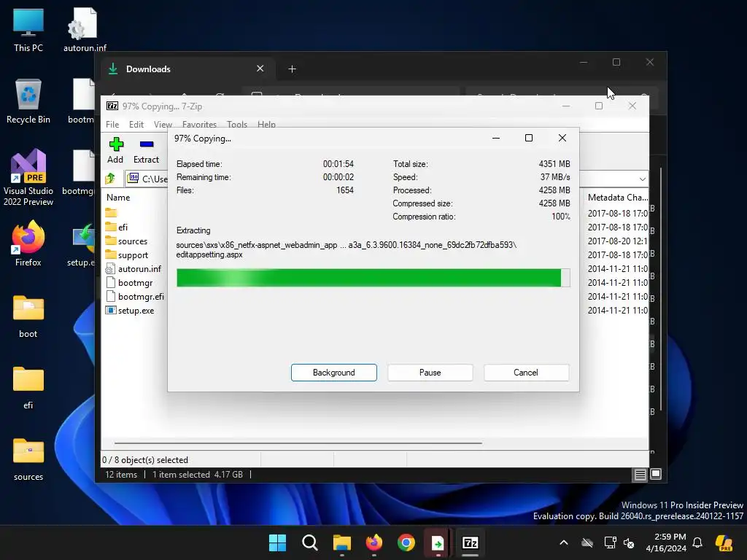Pause the copying operation
747x560 pixels.
(430, 373)
